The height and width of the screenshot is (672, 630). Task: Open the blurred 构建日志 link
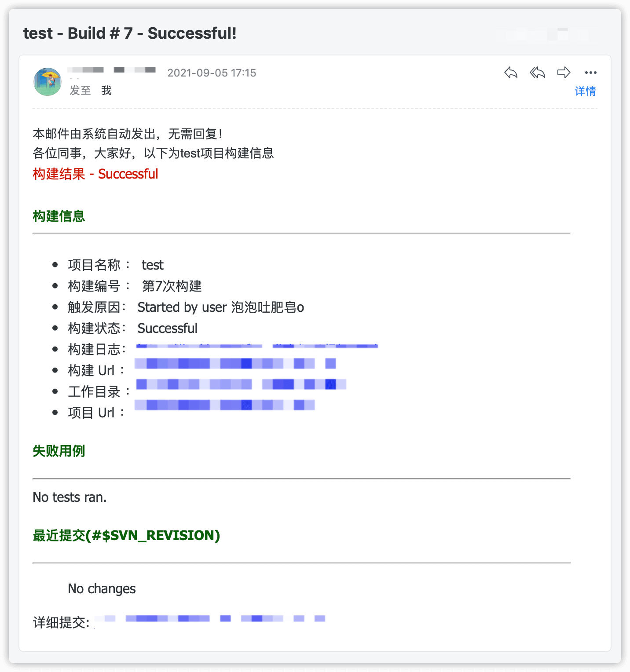(x=257, y=347)
